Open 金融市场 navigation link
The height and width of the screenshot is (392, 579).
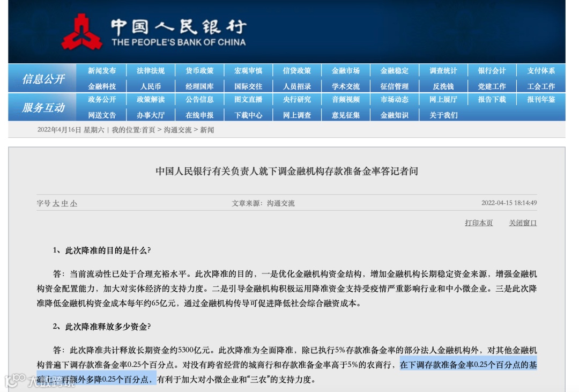[x=346, y=71]
